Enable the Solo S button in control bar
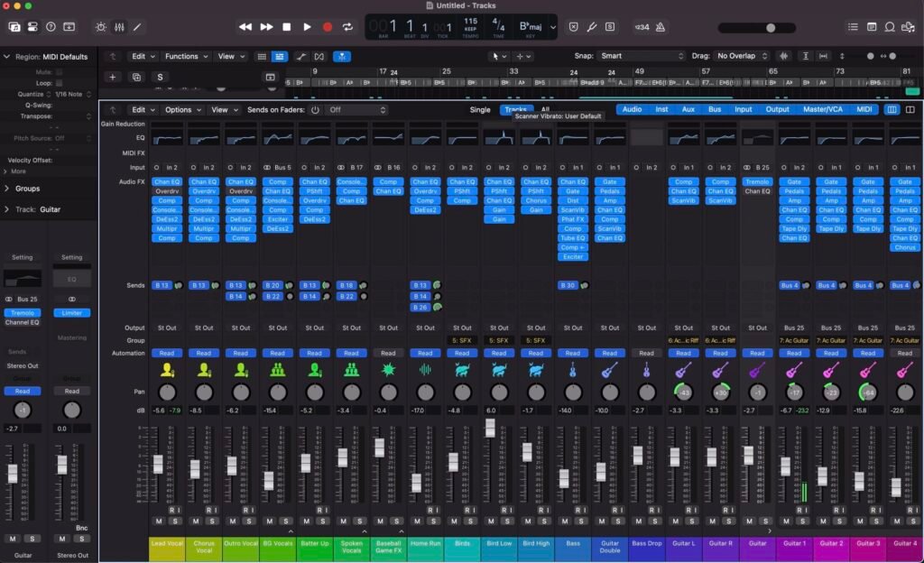Screen dimensions: 924x563 point(610,27)
